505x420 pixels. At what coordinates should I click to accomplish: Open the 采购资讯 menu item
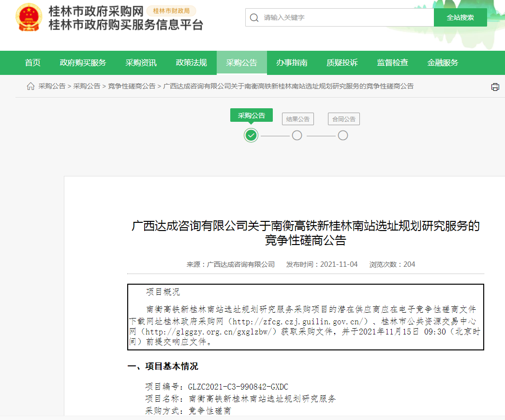141,63
